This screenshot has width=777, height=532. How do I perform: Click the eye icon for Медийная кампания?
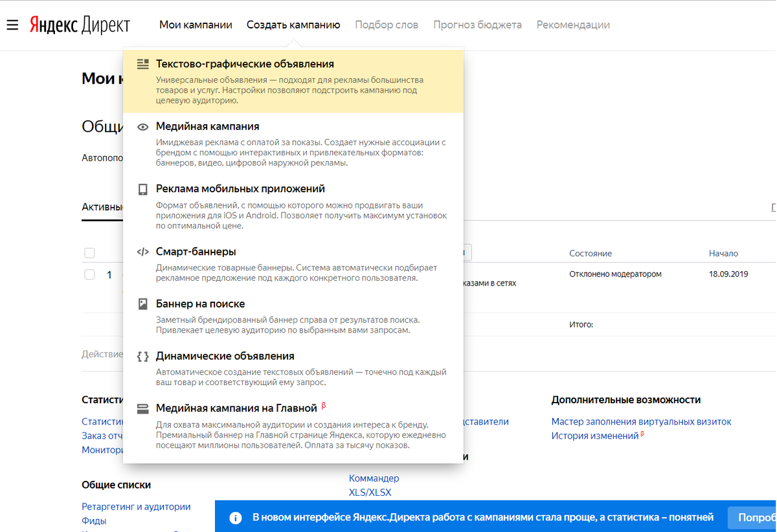point(142,127)
